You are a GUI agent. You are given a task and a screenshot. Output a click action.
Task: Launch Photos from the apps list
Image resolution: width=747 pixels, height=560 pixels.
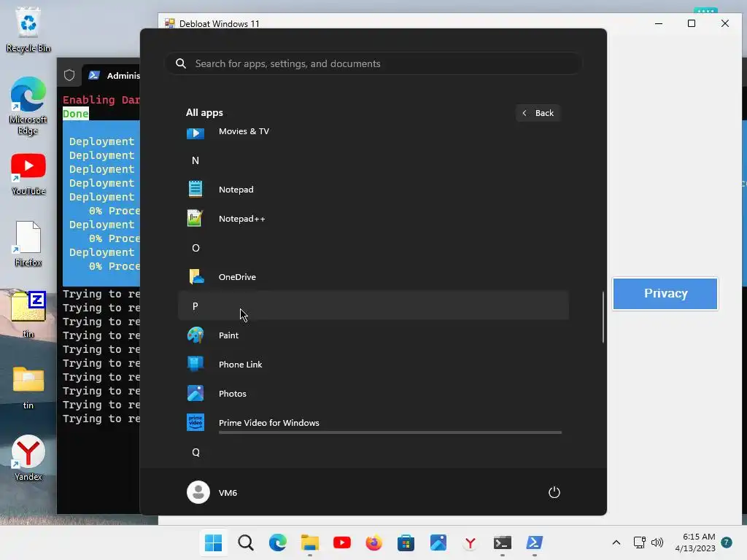click(x=373, y=394)
